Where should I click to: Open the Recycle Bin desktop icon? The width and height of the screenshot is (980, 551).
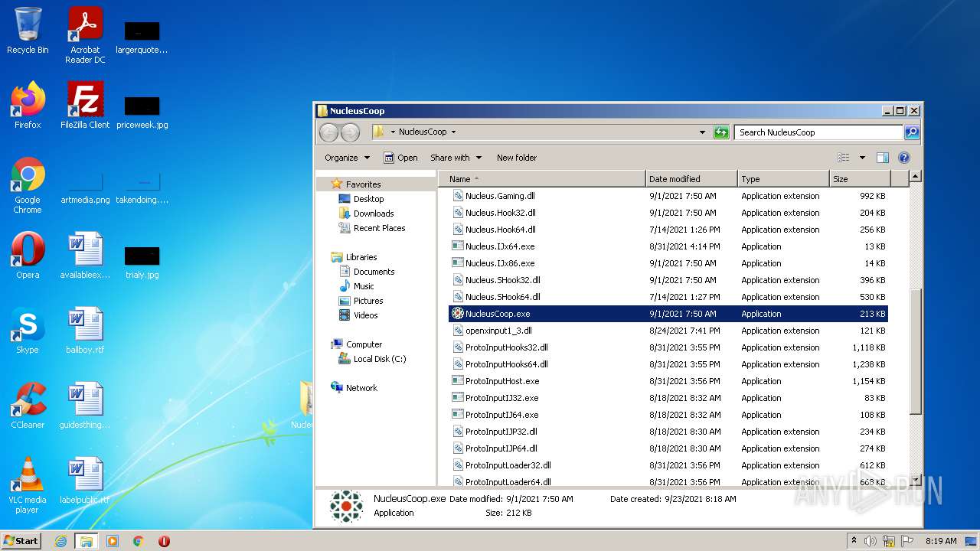(x=28, y=31)
